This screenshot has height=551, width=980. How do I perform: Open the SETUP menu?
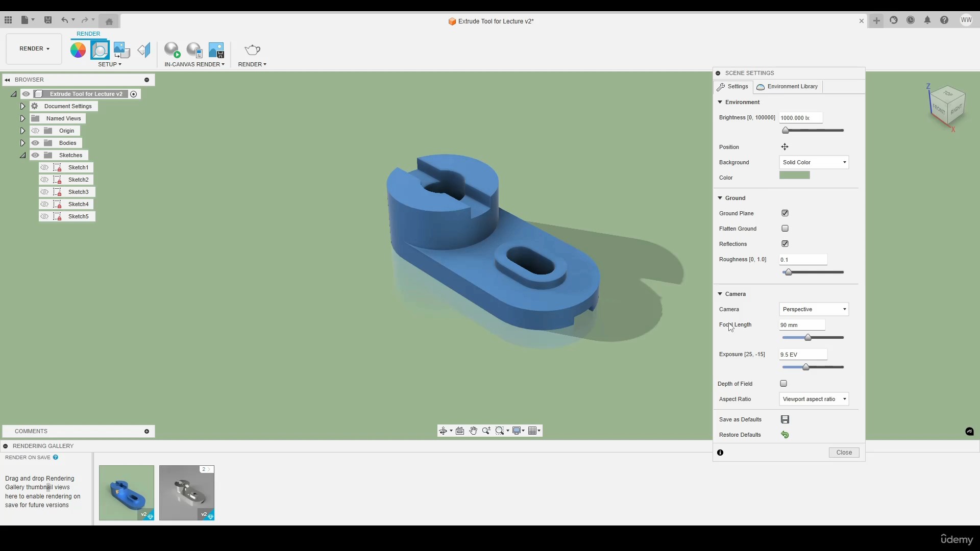click(110, 64)
